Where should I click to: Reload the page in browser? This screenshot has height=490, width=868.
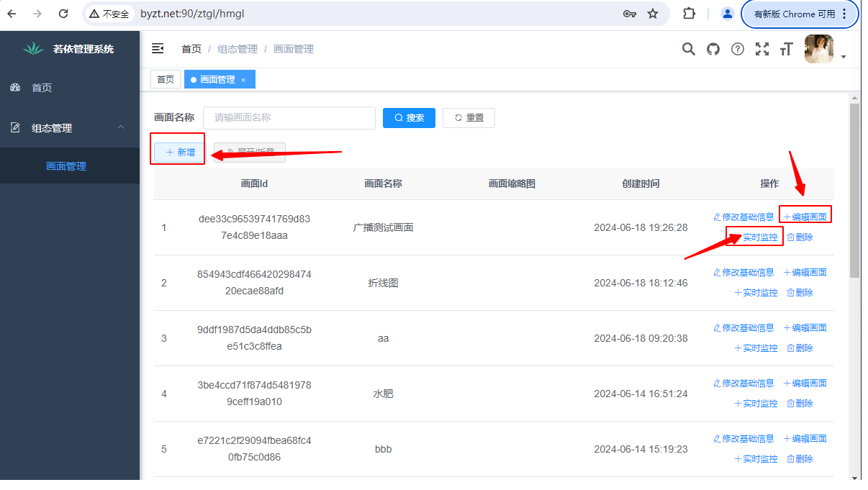(x=63, y=14)
